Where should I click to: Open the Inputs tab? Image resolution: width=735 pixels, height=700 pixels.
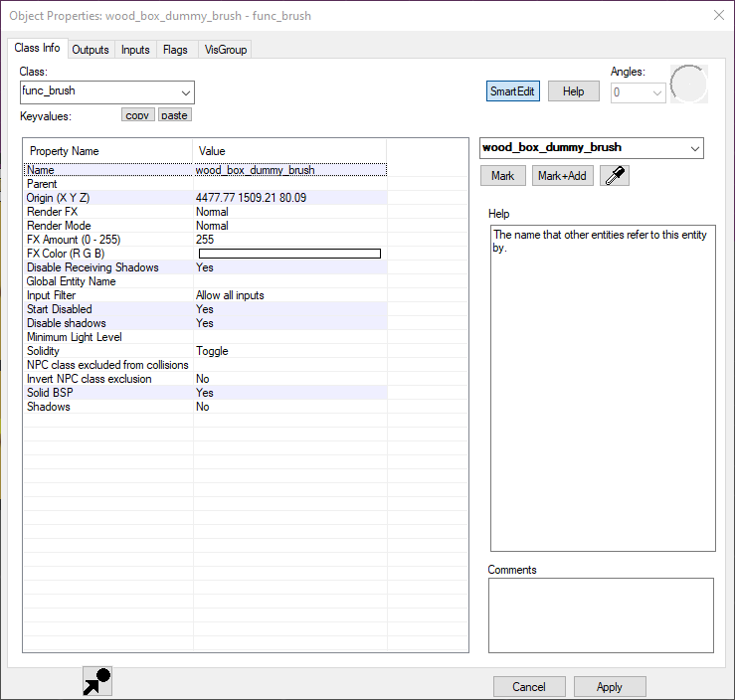click(135, 50)
